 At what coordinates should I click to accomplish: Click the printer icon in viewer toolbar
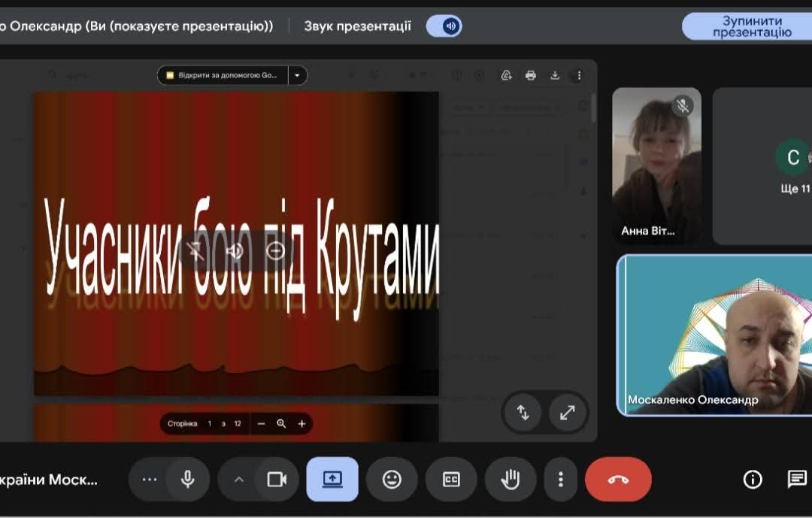tap(531, 75)
